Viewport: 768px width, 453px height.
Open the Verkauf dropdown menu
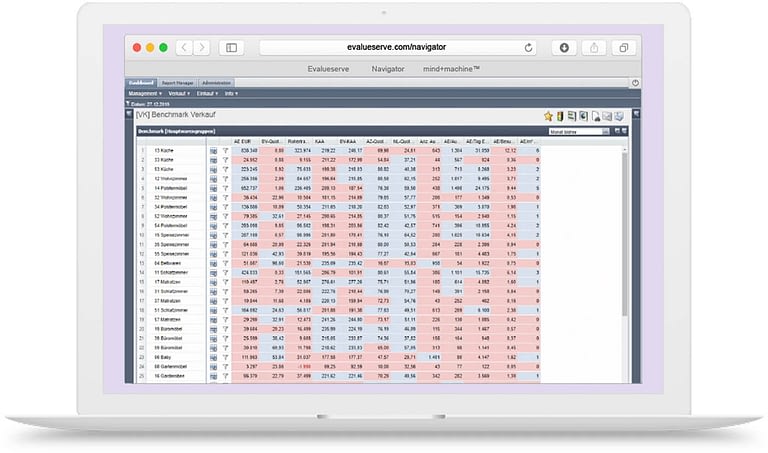pyautogui.click(x=179, y=94)
